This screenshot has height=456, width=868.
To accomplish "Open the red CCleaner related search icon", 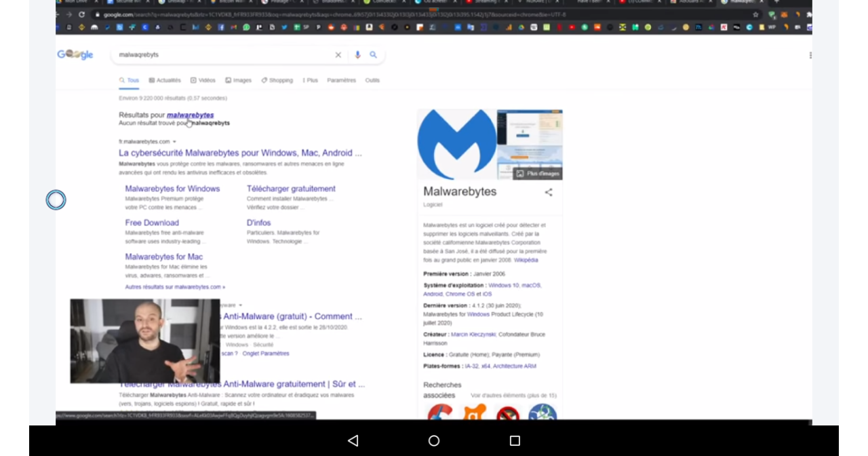I will click(x=440, y=413).
